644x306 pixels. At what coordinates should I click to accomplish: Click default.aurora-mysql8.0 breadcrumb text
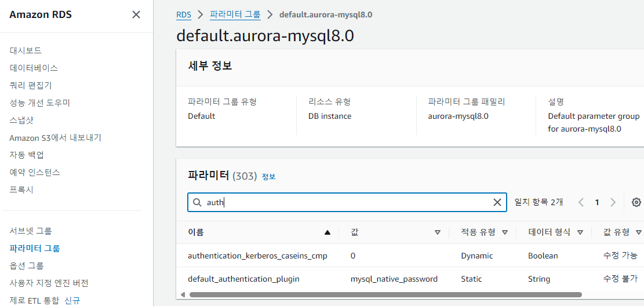tap(326, 15)
